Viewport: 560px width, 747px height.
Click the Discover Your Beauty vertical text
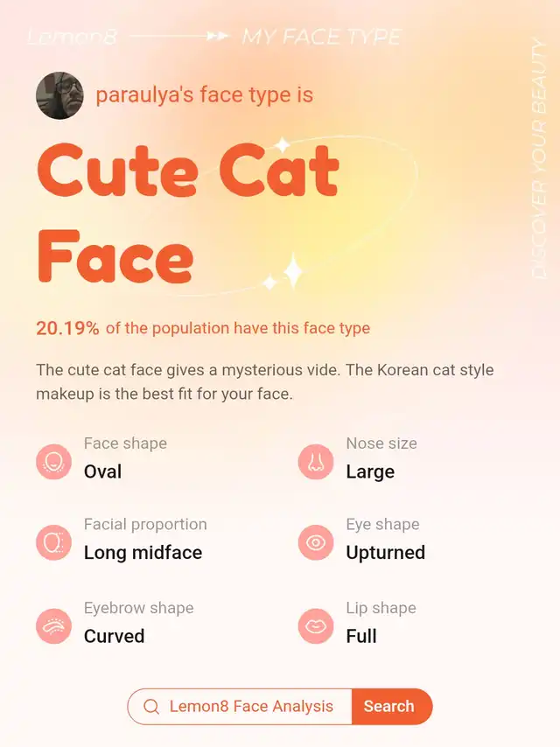538,158
